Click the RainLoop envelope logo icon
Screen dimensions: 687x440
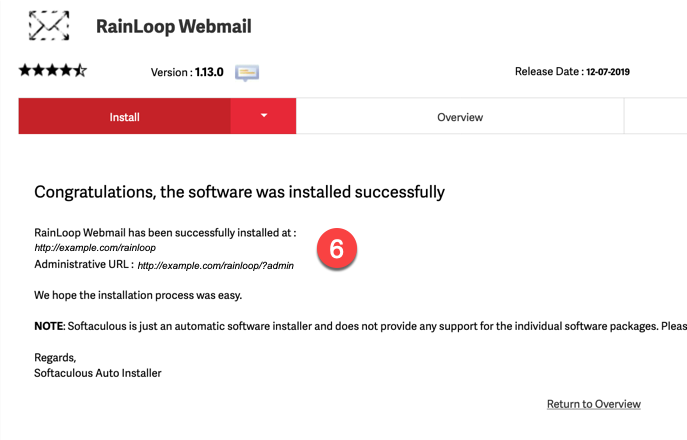[49, 25]
